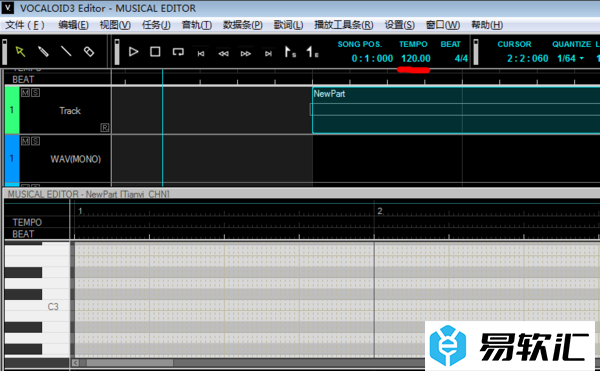Click the piano roll horizontal scrollbar thumb

tap(130, 363)
